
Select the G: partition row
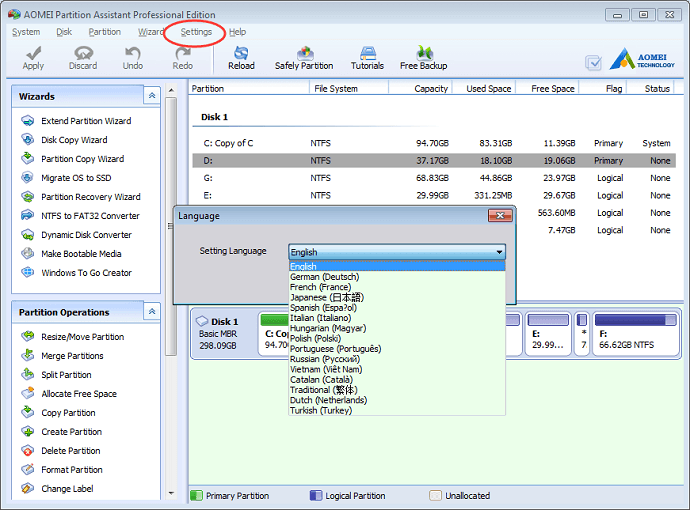(434, 178)
